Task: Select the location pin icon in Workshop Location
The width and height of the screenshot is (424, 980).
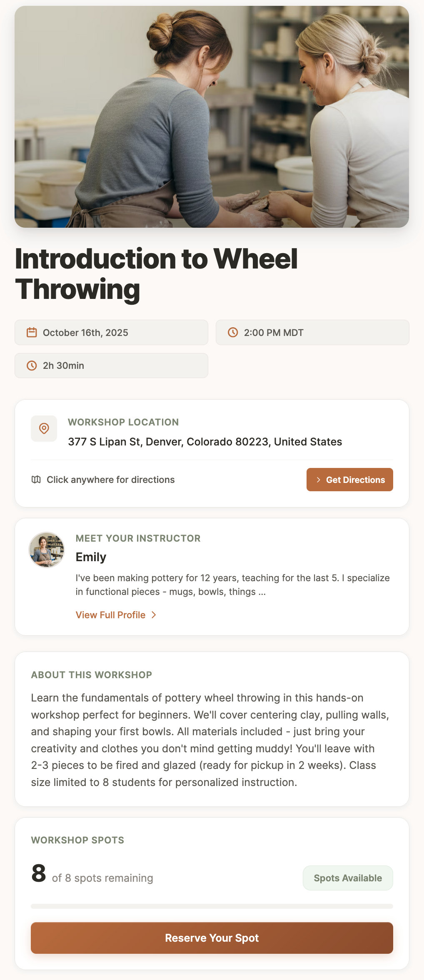Action: coord(44,428)
